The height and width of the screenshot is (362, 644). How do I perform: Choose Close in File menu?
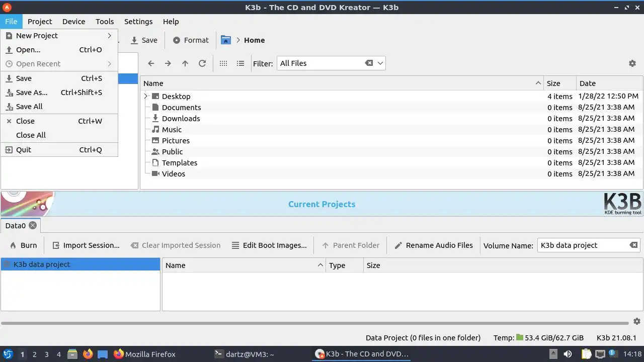59,121
